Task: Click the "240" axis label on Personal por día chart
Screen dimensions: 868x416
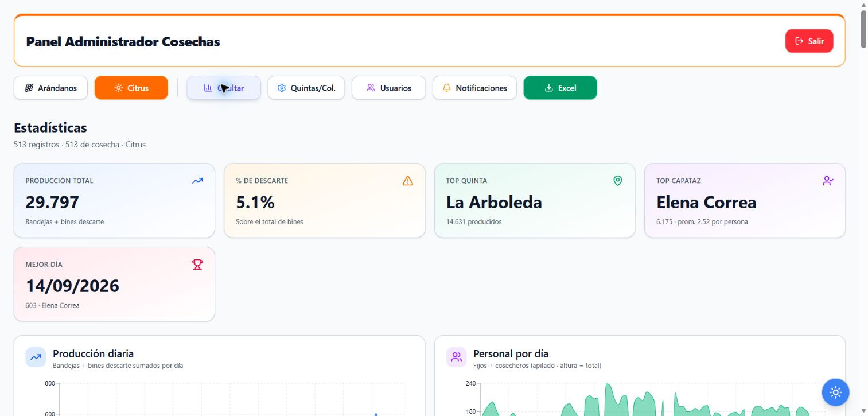Action: (x=470, y=383)
